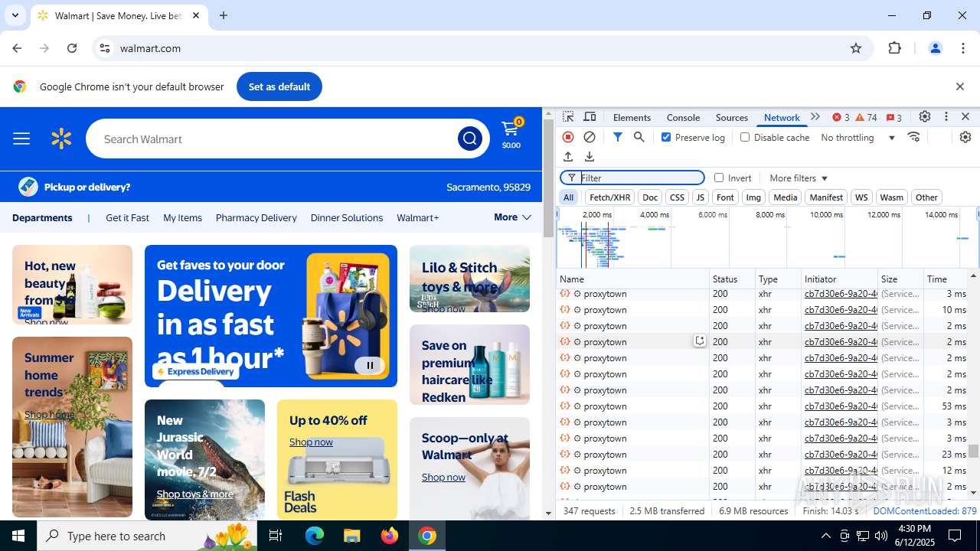Go to the Walmart spark logo
Viewport: 980px width, 551px height.
[x=61, y=139]
